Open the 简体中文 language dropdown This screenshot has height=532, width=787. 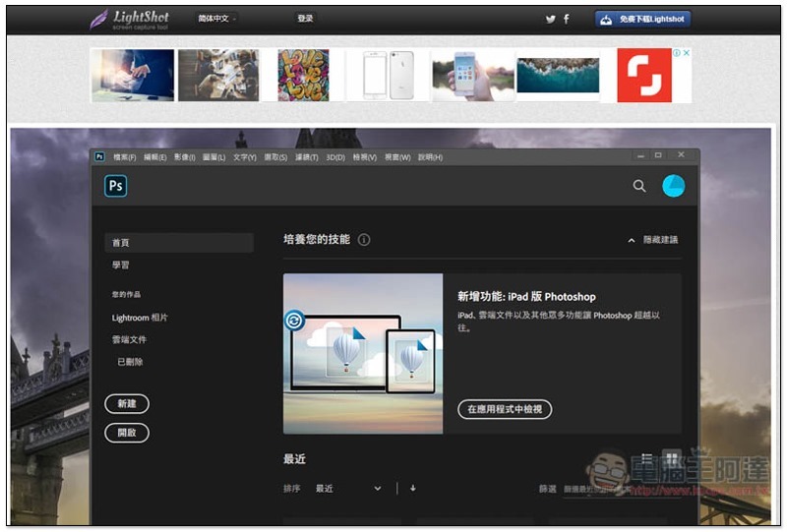216,19
